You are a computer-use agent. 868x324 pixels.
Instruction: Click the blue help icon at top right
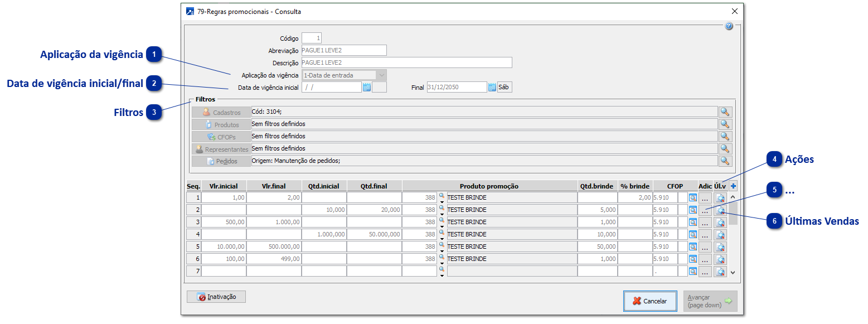(729, 26)
